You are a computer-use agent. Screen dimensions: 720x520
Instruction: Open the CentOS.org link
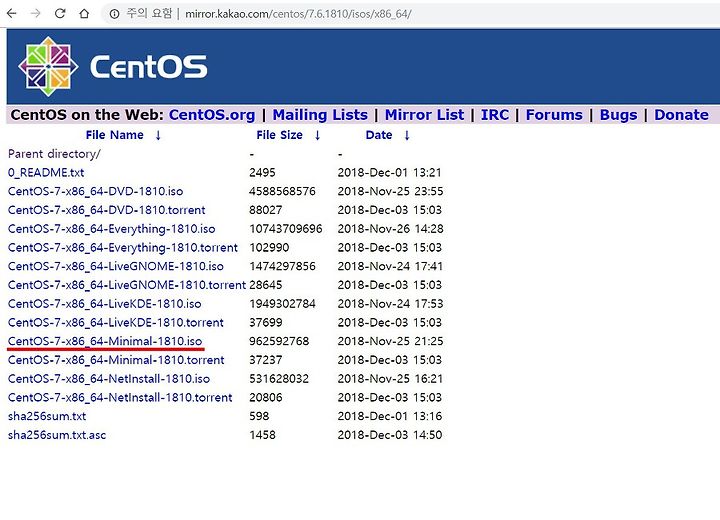click(x=212, y=115)
